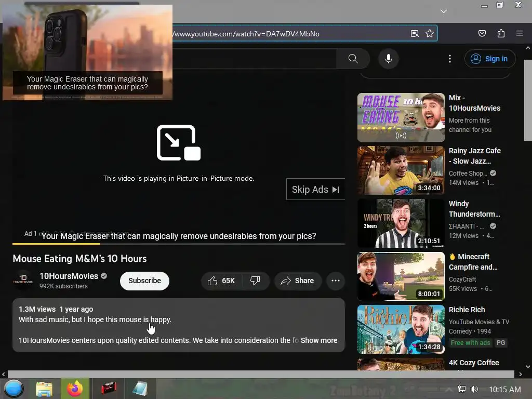Like the video with thumbs up
532x399 pixels.
222,281
